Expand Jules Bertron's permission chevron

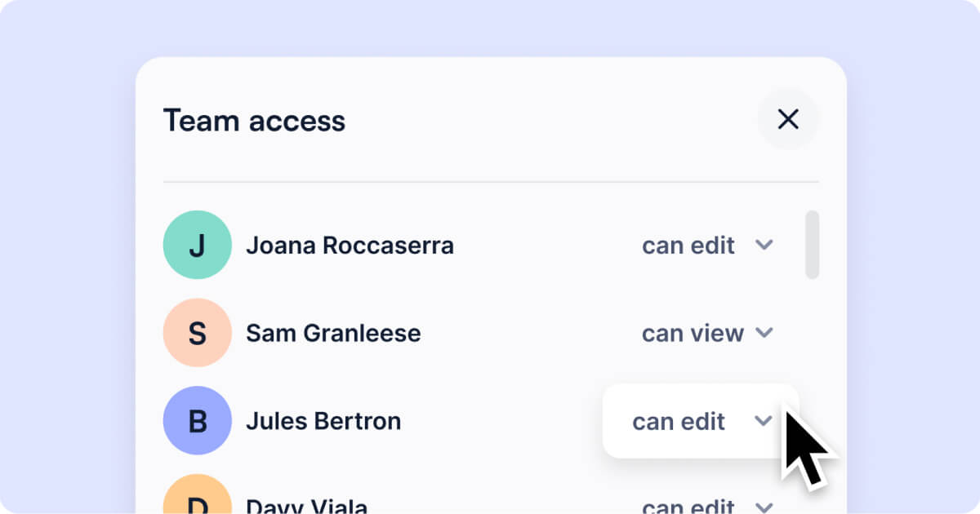763,421
